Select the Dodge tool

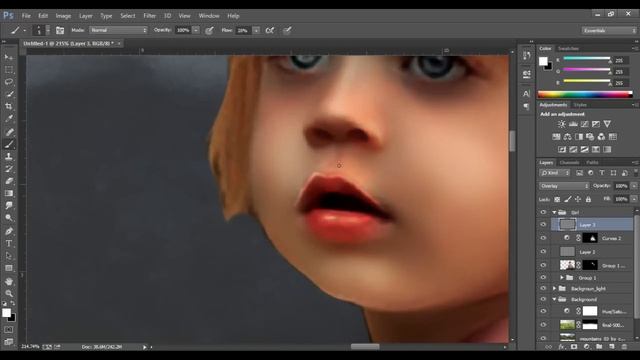[x=9, y=218]
